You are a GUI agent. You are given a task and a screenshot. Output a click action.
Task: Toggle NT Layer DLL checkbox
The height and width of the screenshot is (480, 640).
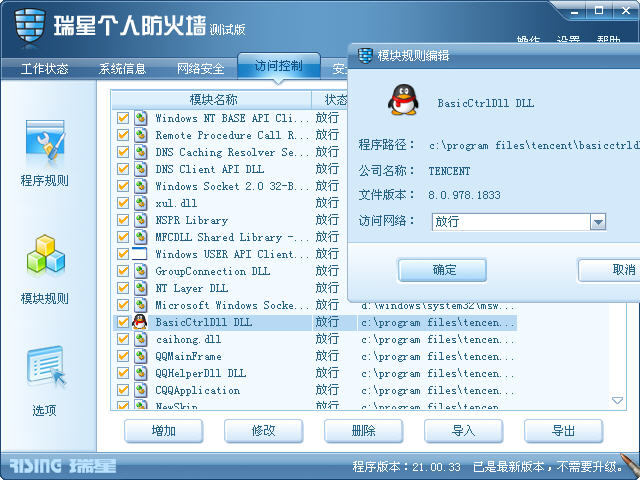click(123, 288)
